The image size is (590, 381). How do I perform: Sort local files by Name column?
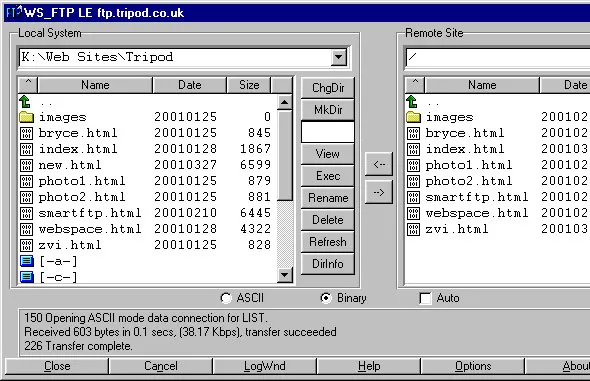[x=95, y=85]
